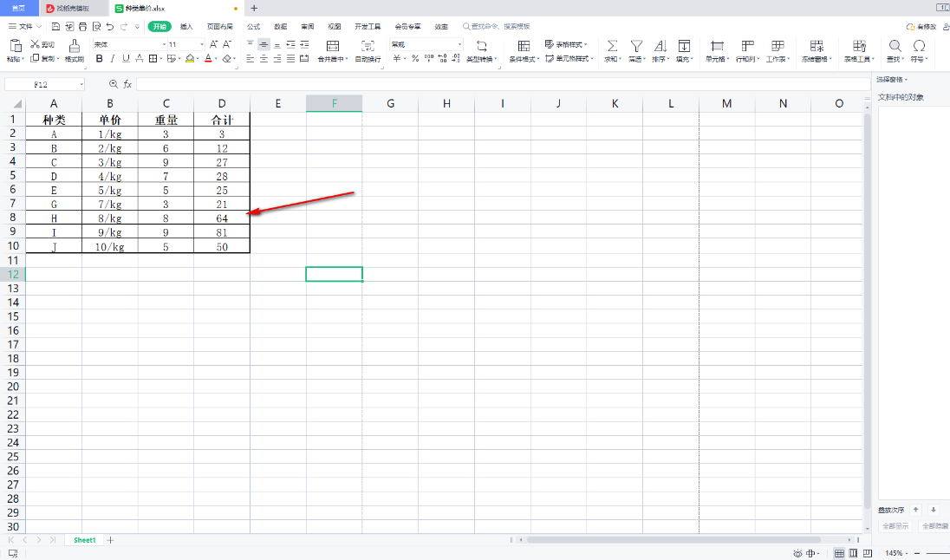The height and width of the screenshot is (560, 950).
Task: Click the horizontal scrollbar
Action: 673,539
